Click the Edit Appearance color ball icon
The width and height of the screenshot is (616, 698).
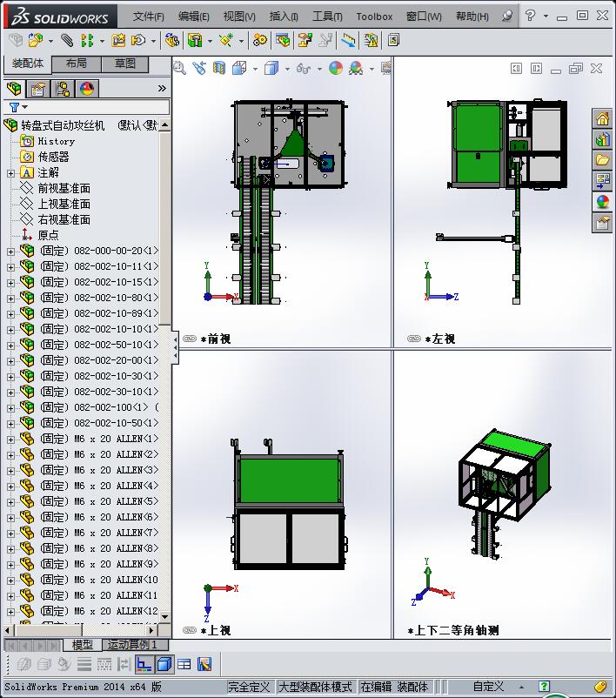point(336,68)
